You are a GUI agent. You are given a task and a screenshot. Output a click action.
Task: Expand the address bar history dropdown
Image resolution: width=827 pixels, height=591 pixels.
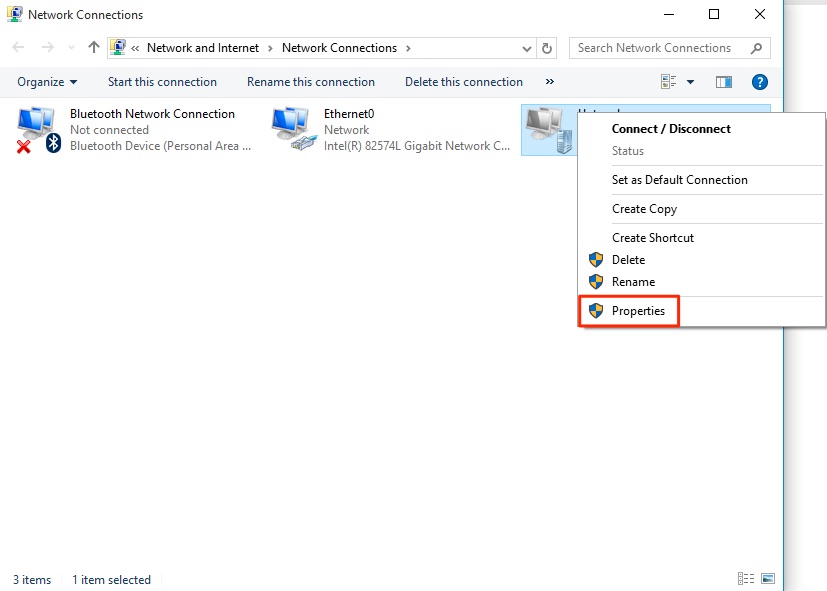tap(527, 48)
